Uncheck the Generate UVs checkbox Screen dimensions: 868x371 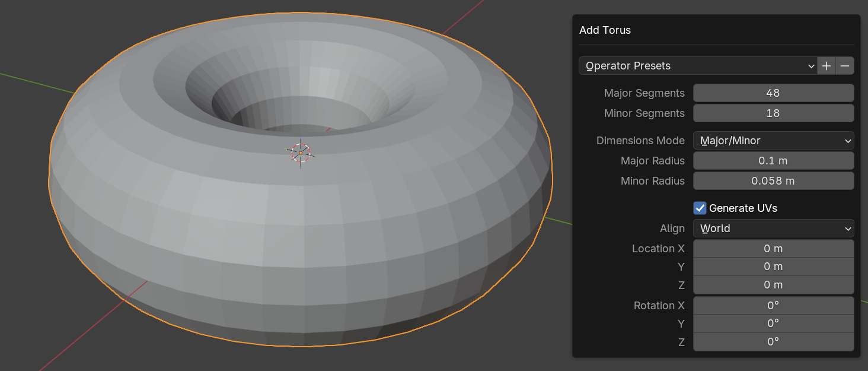click(x=700, y=208)
